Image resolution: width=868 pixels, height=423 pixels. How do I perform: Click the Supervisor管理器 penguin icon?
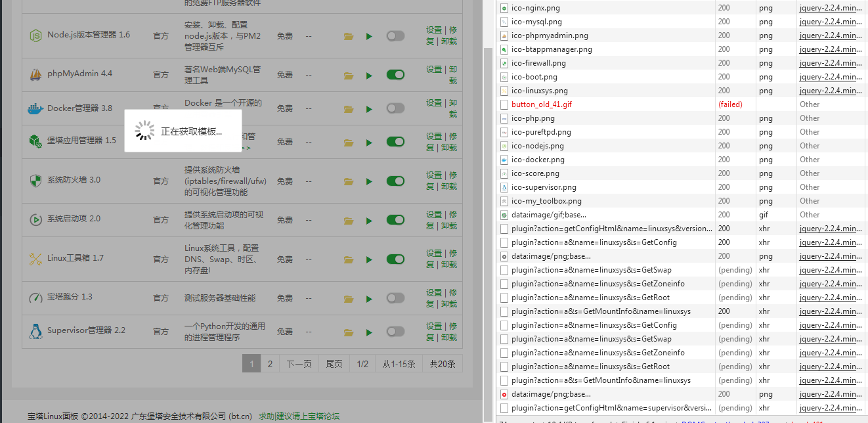click(x=35, y=331)
